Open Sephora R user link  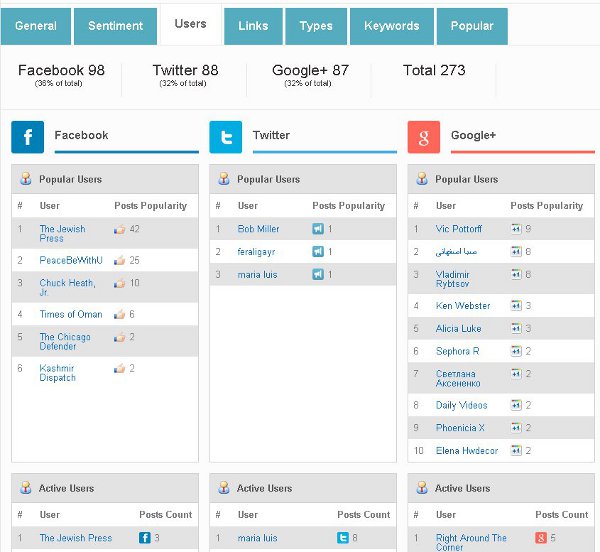[x=458, y=351]
